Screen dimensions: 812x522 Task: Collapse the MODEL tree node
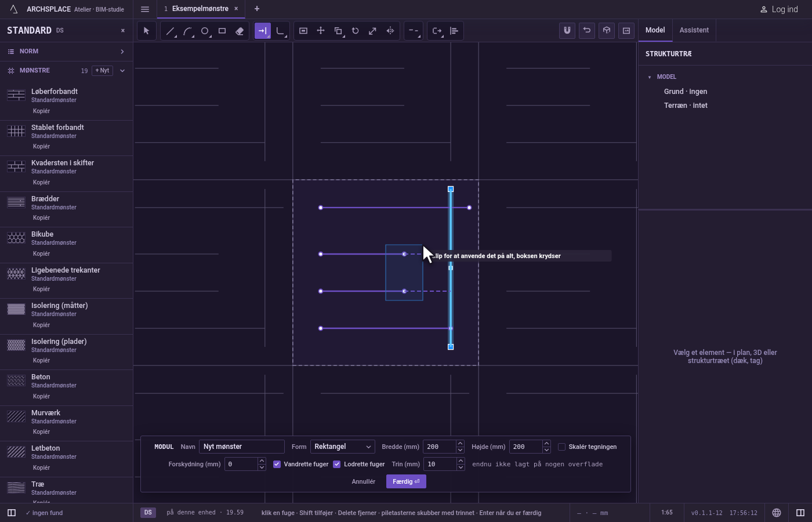[x=650, y=77]
